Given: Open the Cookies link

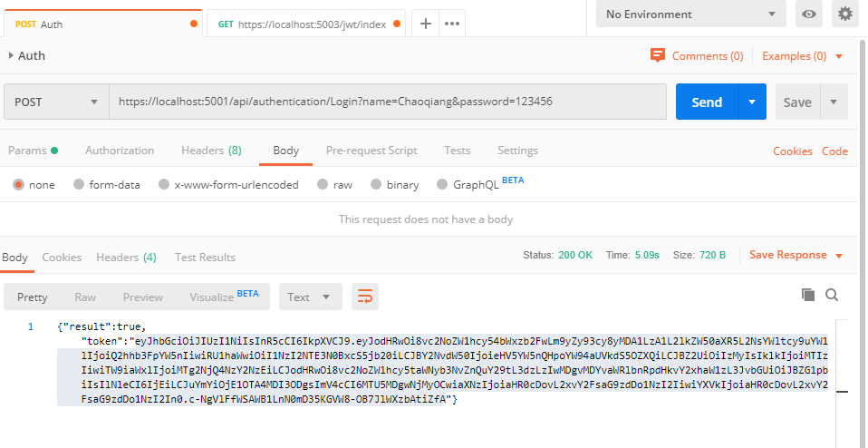Looking at the screenshot, I should click(792, 151).
